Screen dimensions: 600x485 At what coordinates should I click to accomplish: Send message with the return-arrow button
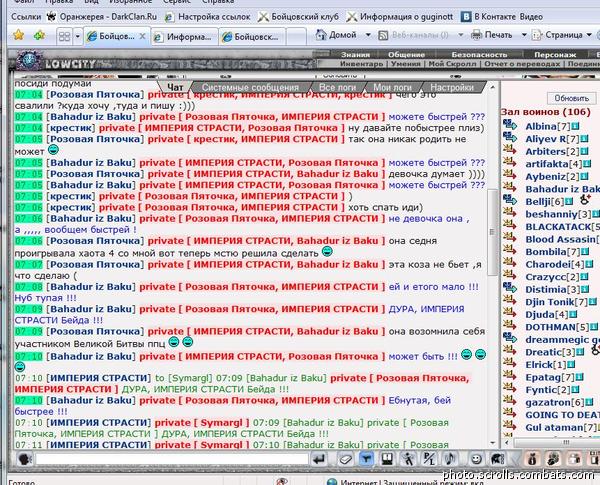click(x=319, y=459)
